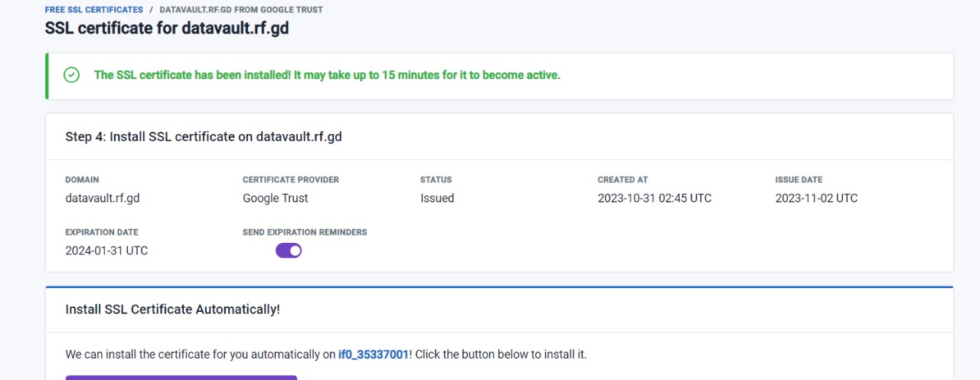
Task: Click the 'SSL certificate for datavault.rf.gd' page heading
Action: click(x=167, y=28)
